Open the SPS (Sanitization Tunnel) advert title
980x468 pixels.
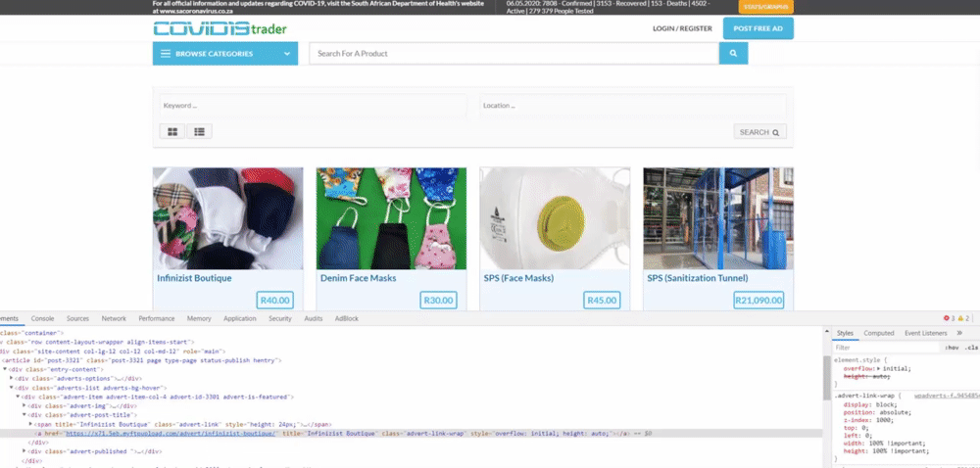coord(698,278)
